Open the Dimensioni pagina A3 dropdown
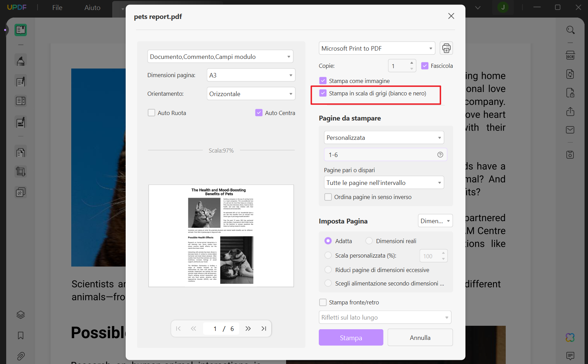This screenshot has width=588, height=364. click(x=251, y=75)
